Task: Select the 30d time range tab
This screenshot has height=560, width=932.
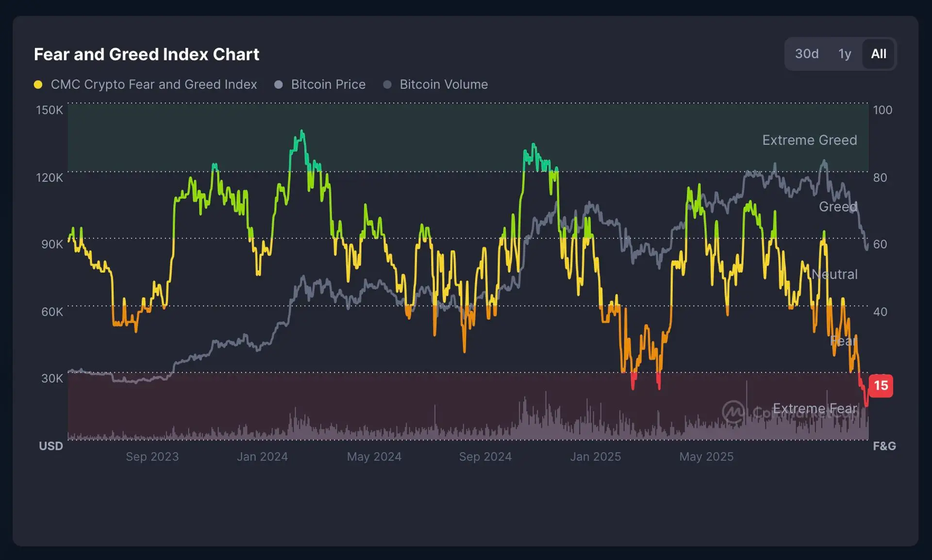Action: (x=806, y=54)
